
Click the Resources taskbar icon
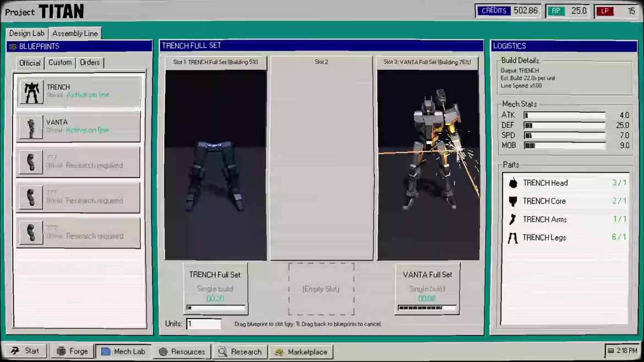coord(163,352)
